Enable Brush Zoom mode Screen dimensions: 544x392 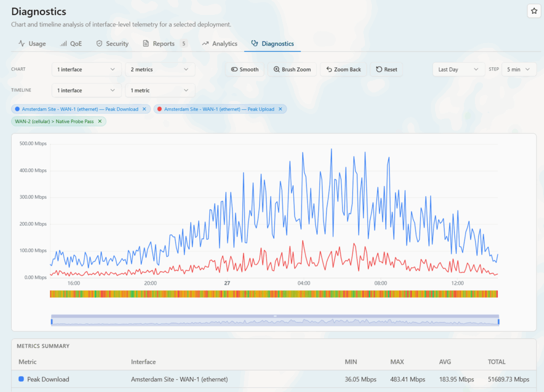pyautogui.click(x=292, y=70)
